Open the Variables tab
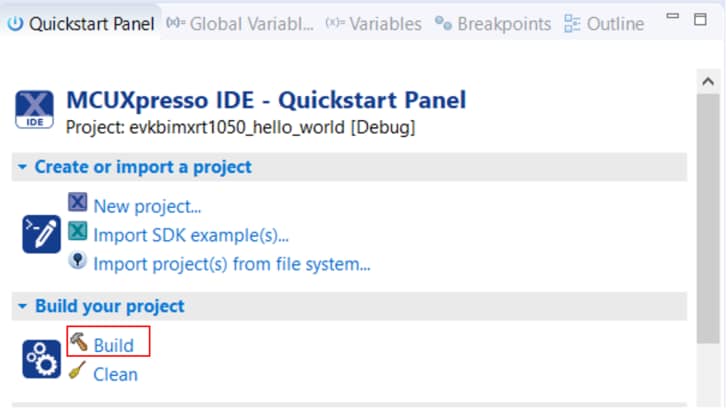The width and height of the screenshot is (728, 409). coord(373,24)
